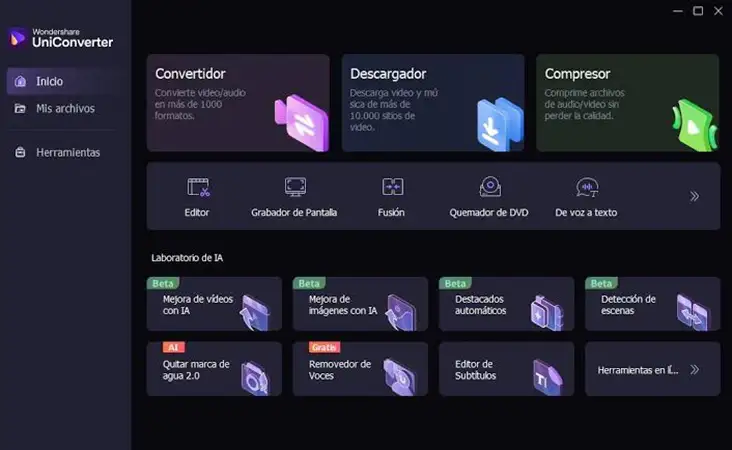
Task: Click the blue Descargador download icon
Action: point(500,124)
